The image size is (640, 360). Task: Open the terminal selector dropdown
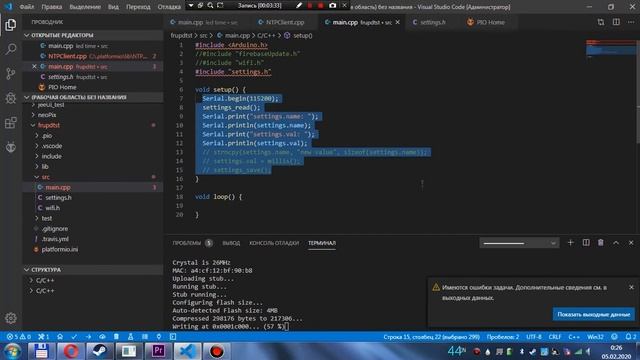[519, 243]
